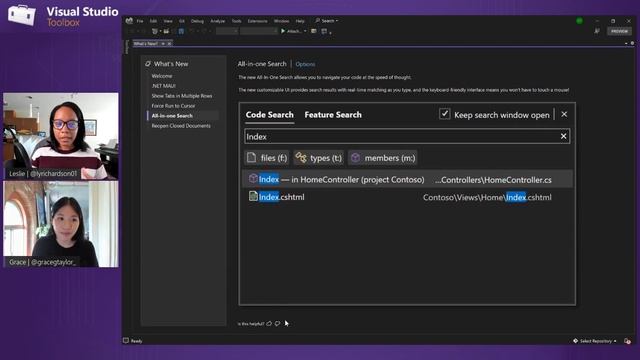Select the Index.cshtml file result
Screen dimensions: 640x360
tap(407, 197)
